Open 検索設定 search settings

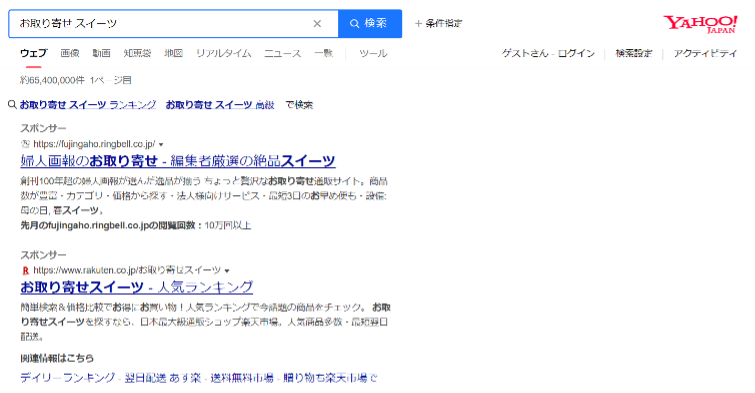click(x=634, y=53)
